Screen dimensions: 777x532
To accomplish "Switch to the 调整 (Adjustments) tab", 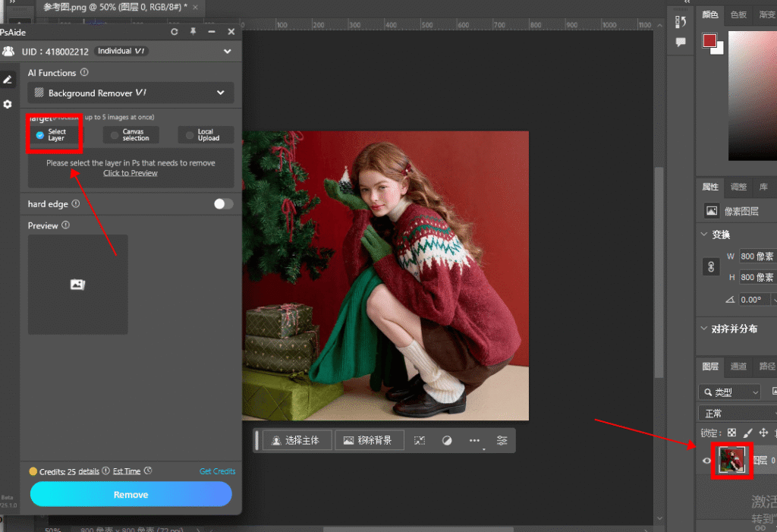I will coord(738,187).
